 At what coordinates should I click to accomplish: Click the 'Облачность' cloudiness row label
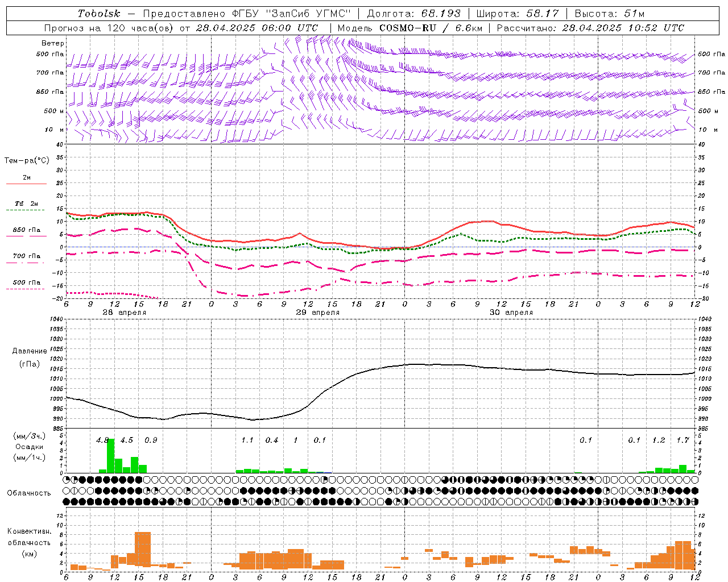29,493
